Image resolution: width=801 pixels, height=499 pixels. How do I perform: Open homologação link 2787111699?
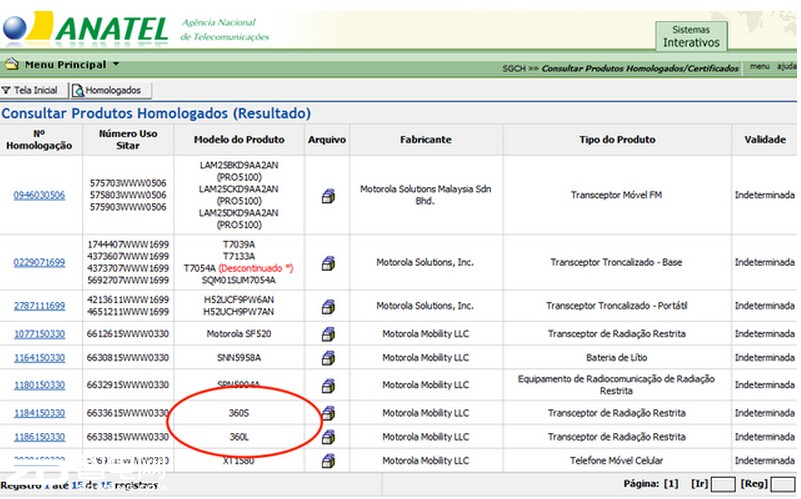pyautogui.click(x=39, y=306)
